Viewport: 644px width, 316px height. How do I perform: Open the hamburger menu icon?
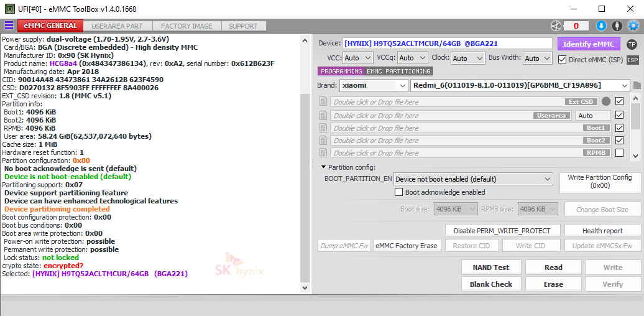tap(9, 26)
